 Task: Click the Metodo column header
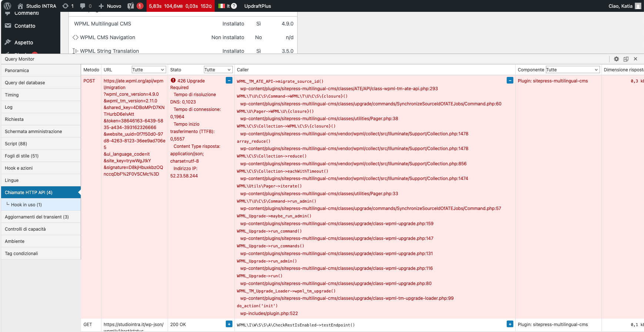(91, 70)
